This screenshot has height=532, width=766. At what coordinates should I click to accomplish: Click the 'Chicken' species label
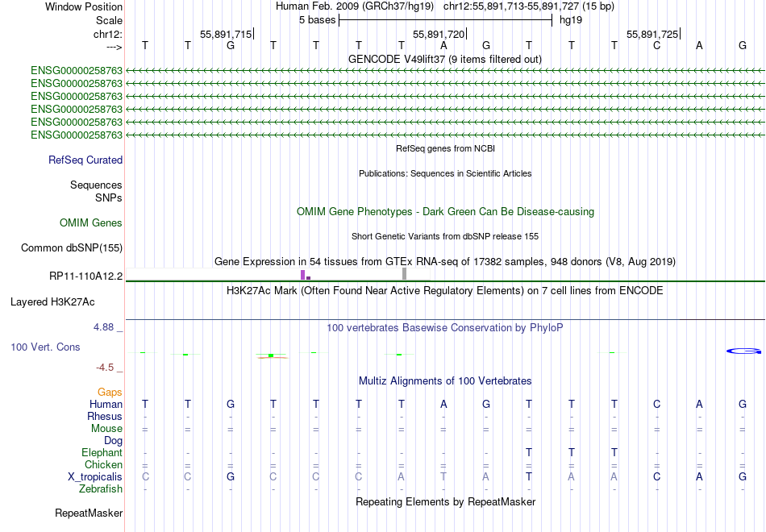(103, 464)
